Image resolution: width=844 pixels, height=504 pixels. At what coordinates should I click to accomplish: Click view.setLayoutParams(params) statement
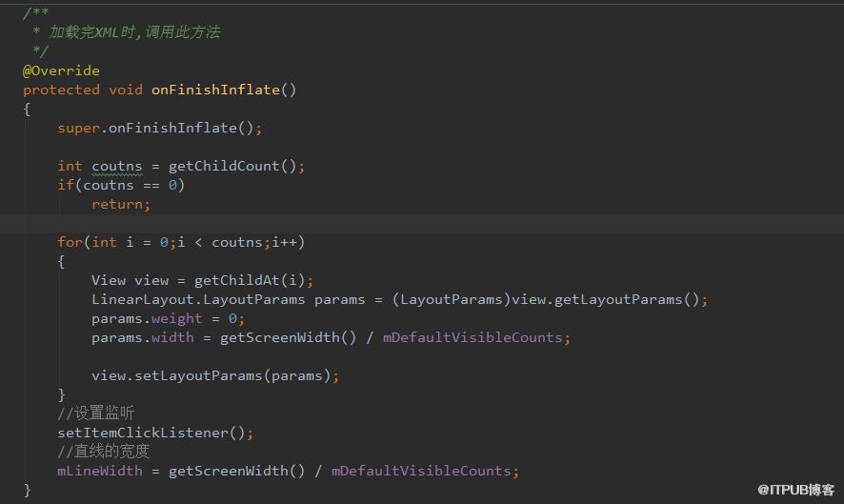pyautogui.click(x=215, y=375)
